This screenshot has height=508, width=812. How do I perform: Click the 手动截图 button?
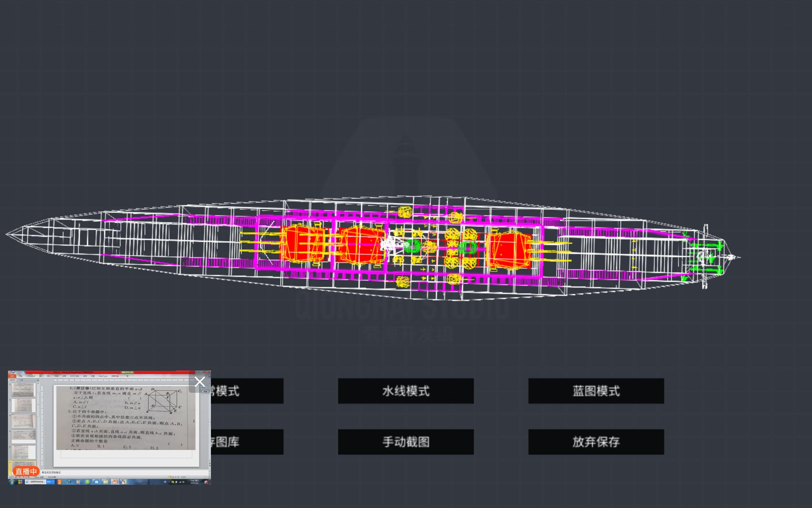click(x=406, y=441)
